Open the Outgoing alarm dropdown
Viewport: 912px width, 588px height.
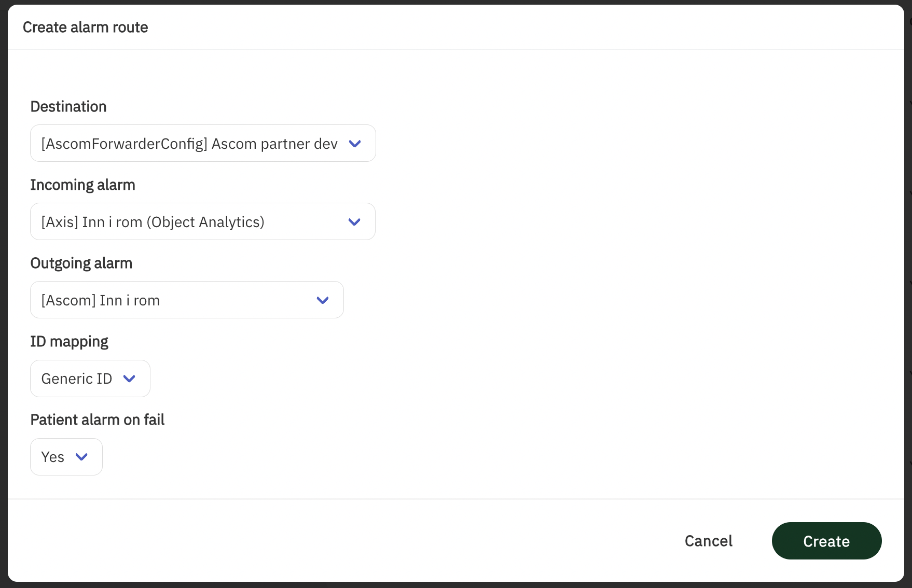tap(187, 300)
